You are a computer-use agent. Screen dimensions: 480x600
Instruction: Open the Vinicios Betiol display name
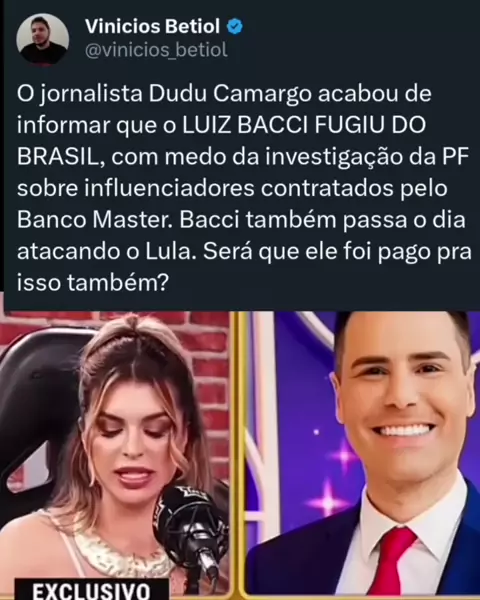pos(152,27)
